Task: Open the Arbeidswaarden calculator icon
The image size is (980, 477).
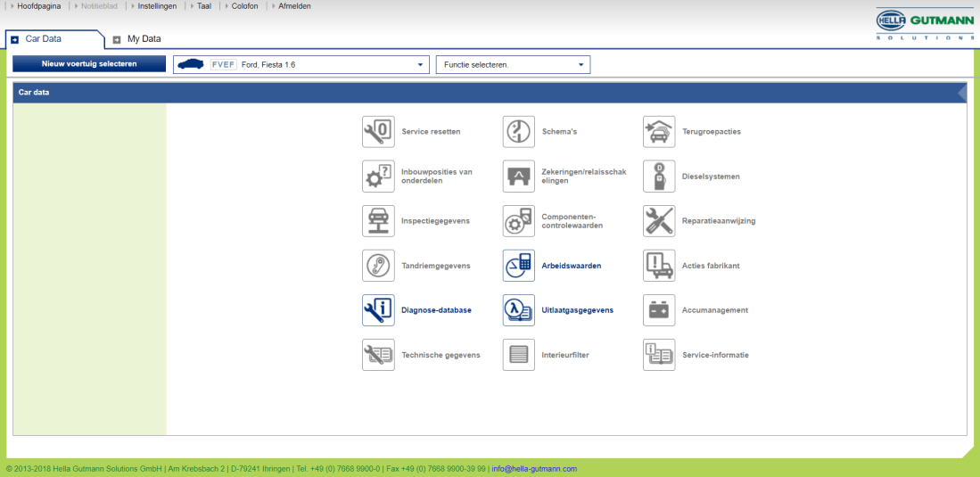Action: (x=519, y=266)
